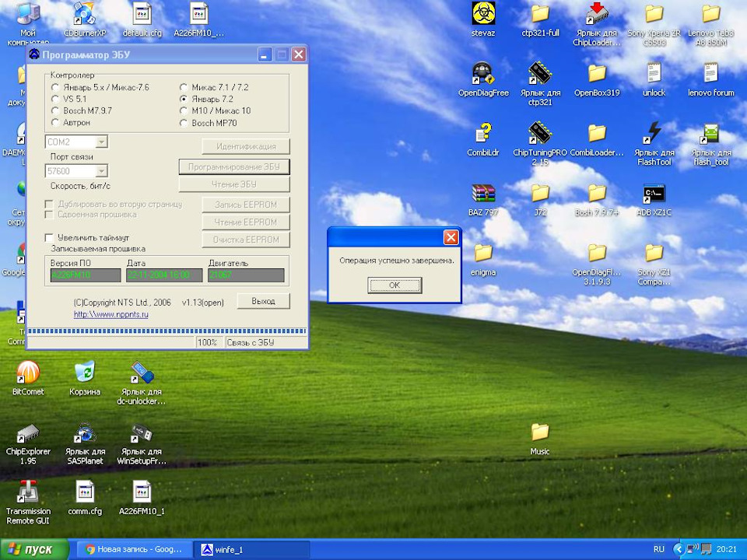Viewport: 747px width, 560px height.
Task: Select the Bosch M7.9.7 radio button
Action: tap(55, 111)
